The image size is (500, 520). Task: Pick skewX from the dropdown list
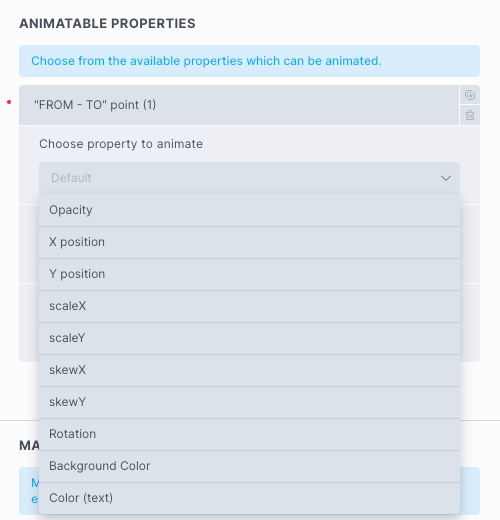[249, 370]
